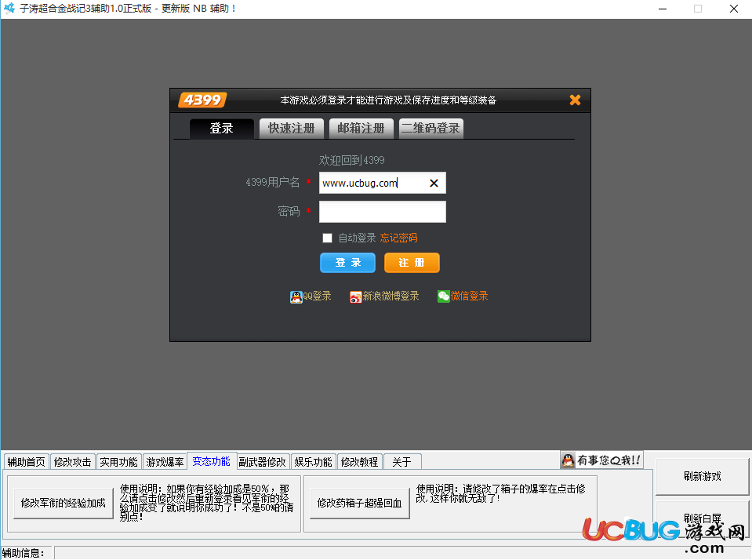The width and height of the screenshot is (752, 560).
Task: Minimize the application window
Action: click(663, 9)
